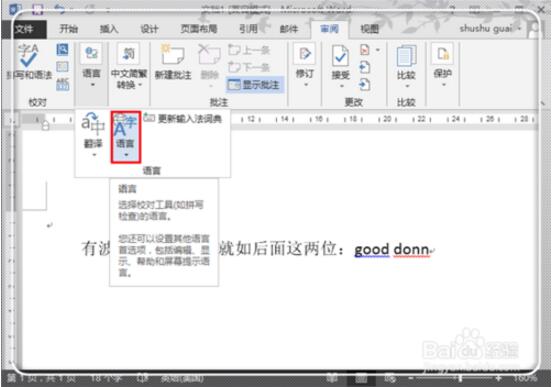Viewport: 553px width, 387px height.
Task: Go to next comment 下一条
Action: click(249, 67)
